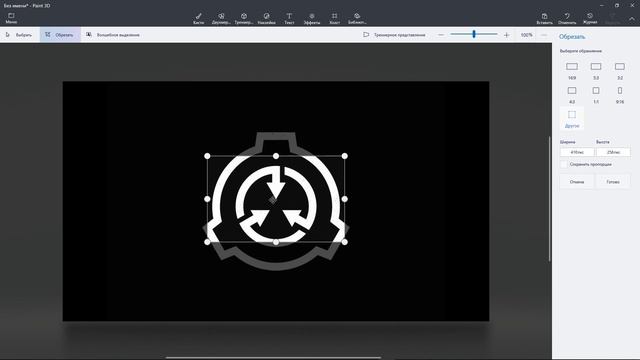Choose the 16:9 crop aspect ratio
The width and height of the screenshot is (640, 360).
(x=572, y=70)
